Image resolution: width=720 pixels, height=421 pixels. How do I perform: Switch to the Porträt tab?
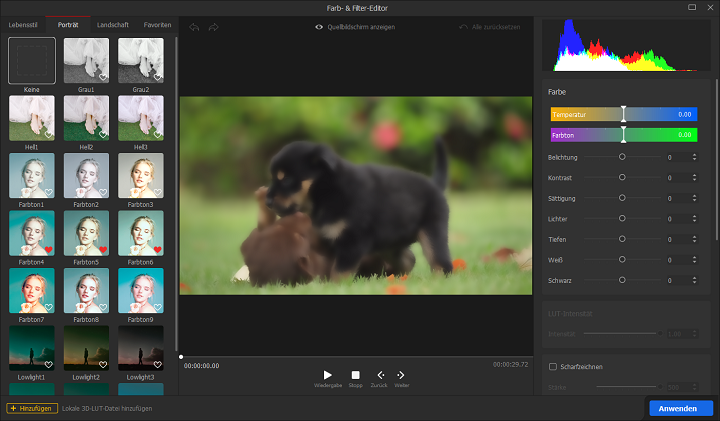point(68,25)
